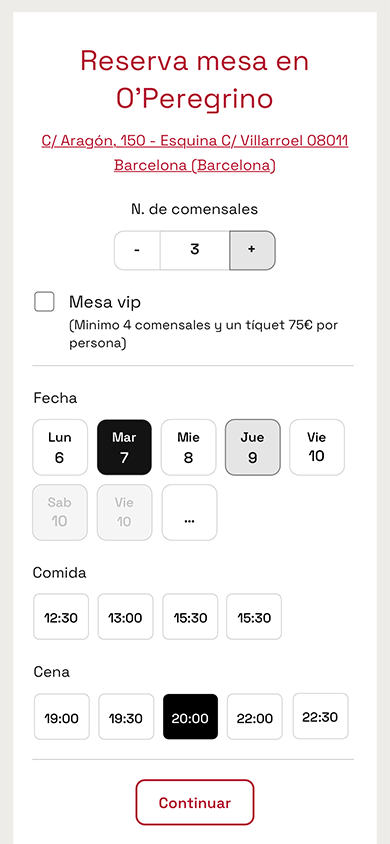390x844 pixels.
Task: Enable the Mesa vip checkbox
Action: click(x=44, y=301)
